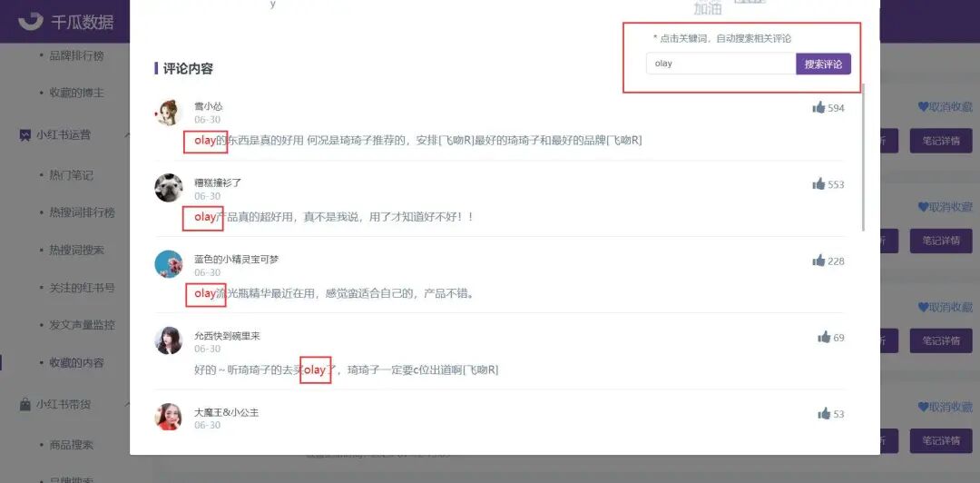Select 收藏的内容 in the sidebar

pos(76,363)
